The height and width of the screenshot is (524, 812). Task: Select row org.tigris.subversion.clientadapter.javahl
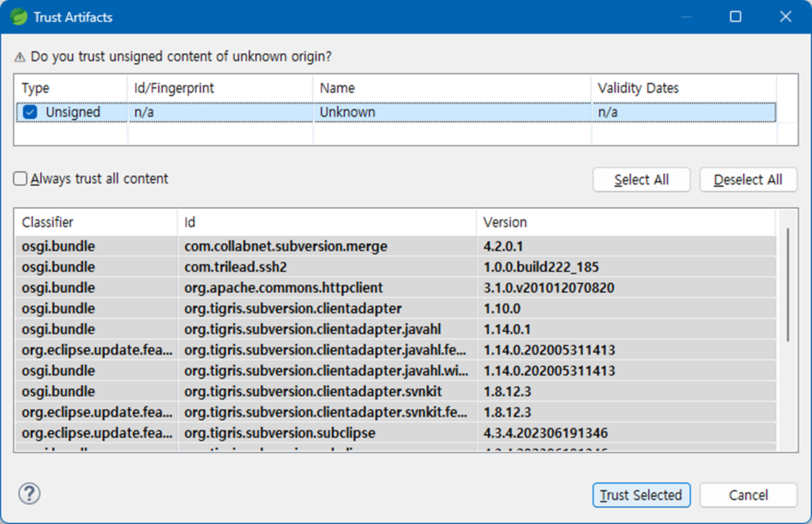pos(396,329)
